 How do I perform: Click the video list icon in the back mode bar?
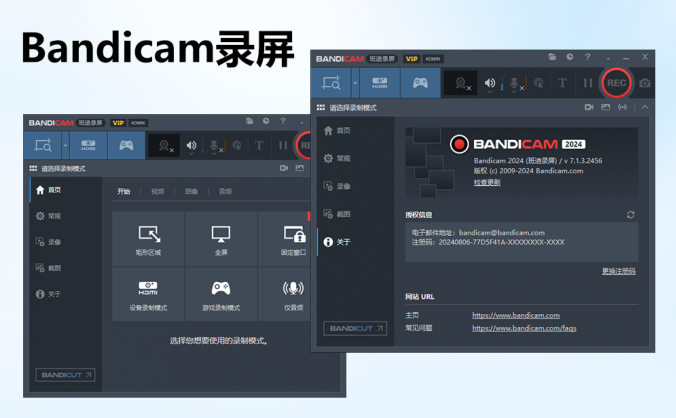pyautogui.click(x=284, y=168)
